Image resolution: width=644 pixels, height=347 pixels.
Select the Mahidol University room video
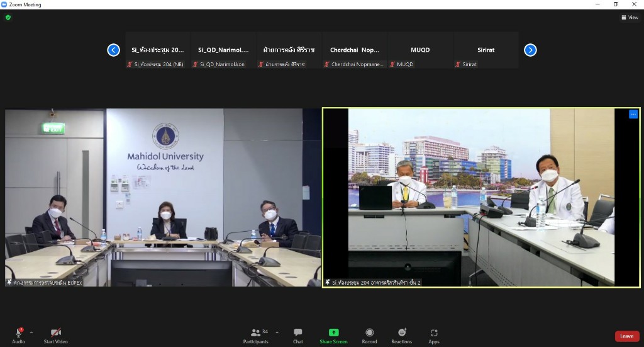click(163, 197)
